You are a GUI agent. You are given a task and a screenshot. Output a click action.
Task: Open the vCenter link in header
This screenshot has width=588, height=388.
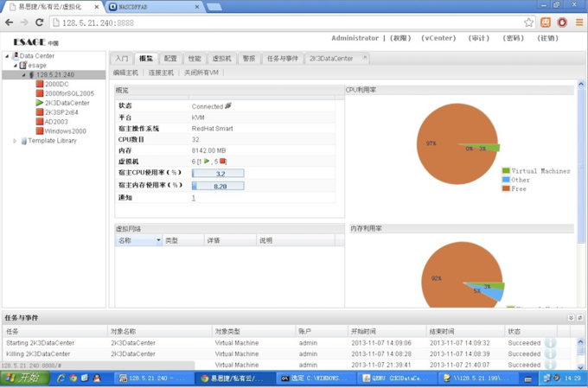(438, 38)
